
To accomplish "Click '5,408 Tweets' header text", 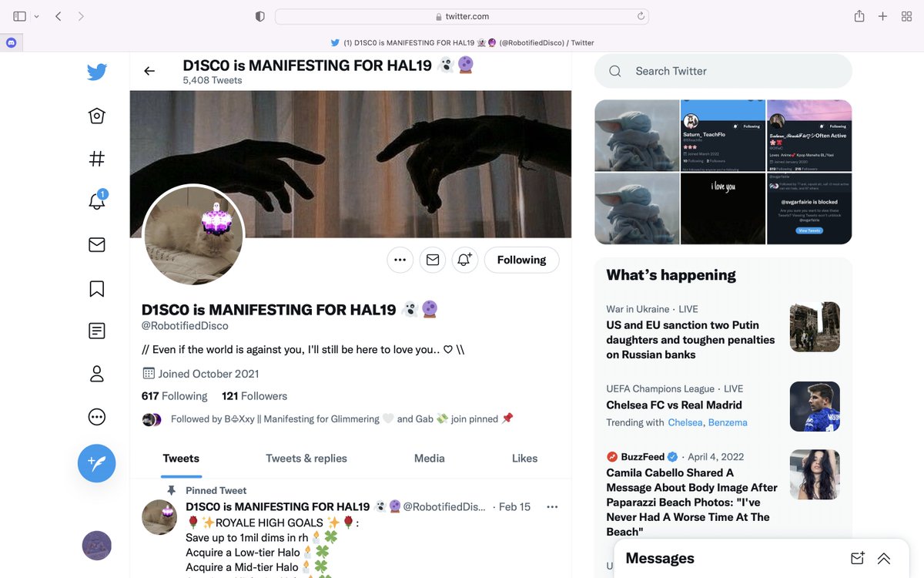I will coord(213,80).
